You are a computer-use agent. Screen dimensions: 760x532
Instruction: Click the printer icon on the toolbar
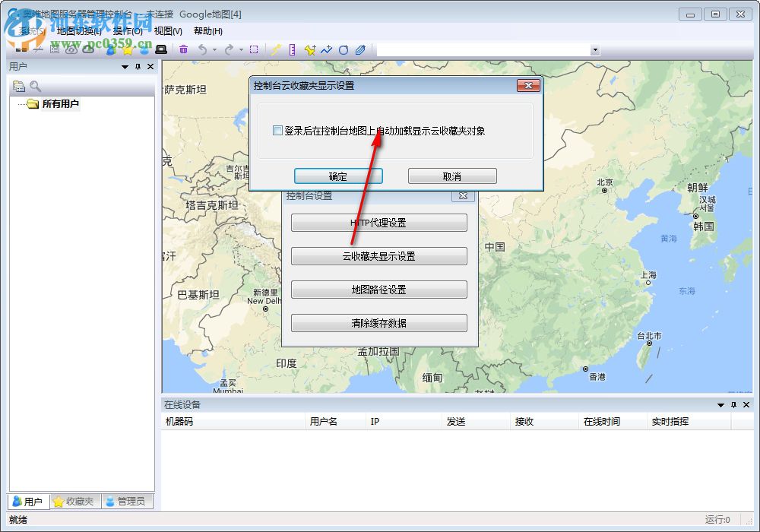[x=161, y=49]
